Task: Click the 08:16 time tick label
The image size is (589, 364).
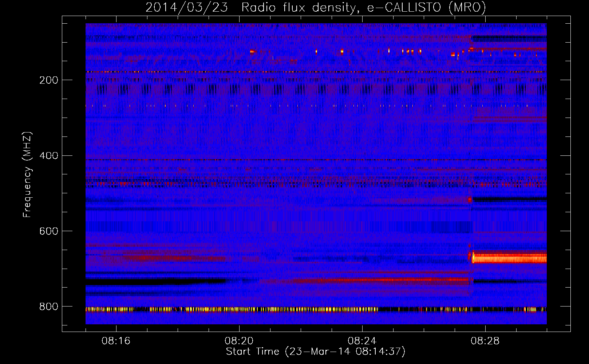Action: tap(116, 341)
